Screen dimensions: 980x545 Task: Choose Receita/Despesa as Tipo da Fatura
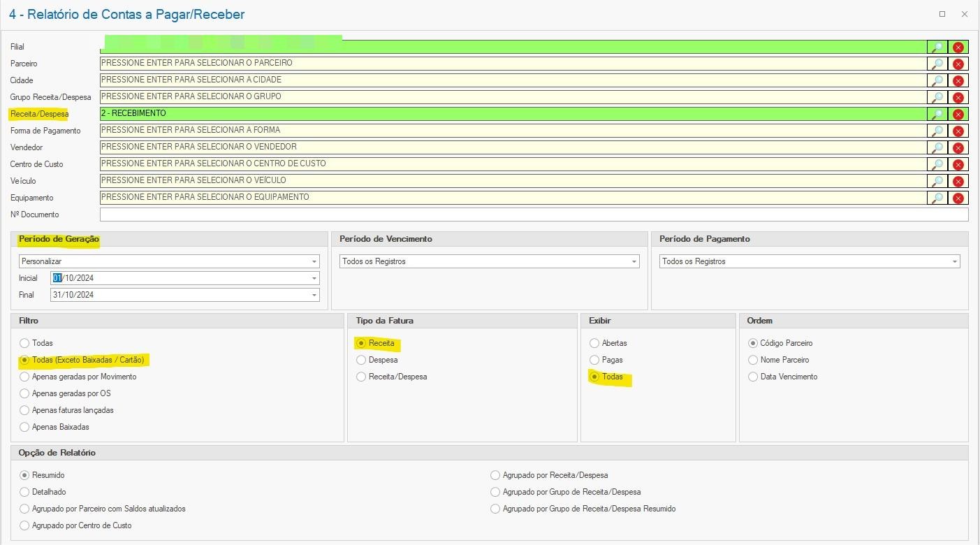pyautogui.click(x=361, y=377)
